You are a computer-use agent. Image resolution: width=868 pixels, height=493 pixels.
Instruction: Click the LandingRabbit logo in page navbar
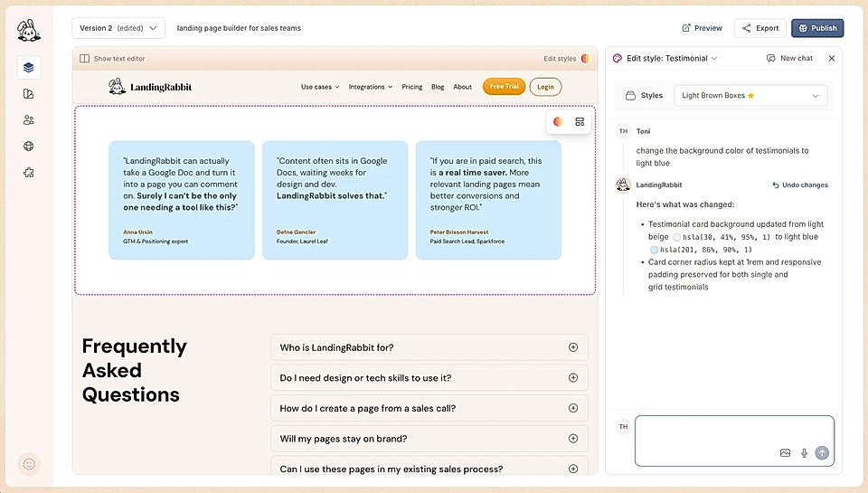[x=150, y=87]
